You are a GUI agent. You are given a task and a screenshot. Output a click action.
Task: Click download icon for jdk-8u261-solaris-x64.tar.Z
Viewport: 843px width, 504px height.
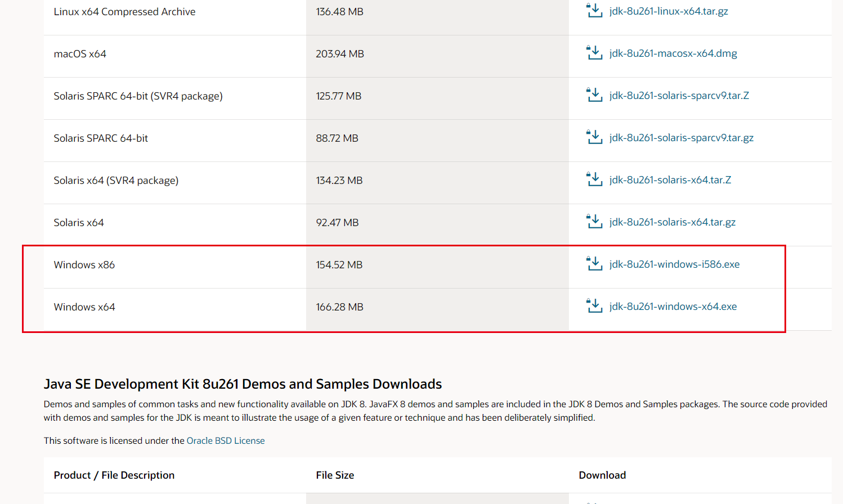point(594,179)
